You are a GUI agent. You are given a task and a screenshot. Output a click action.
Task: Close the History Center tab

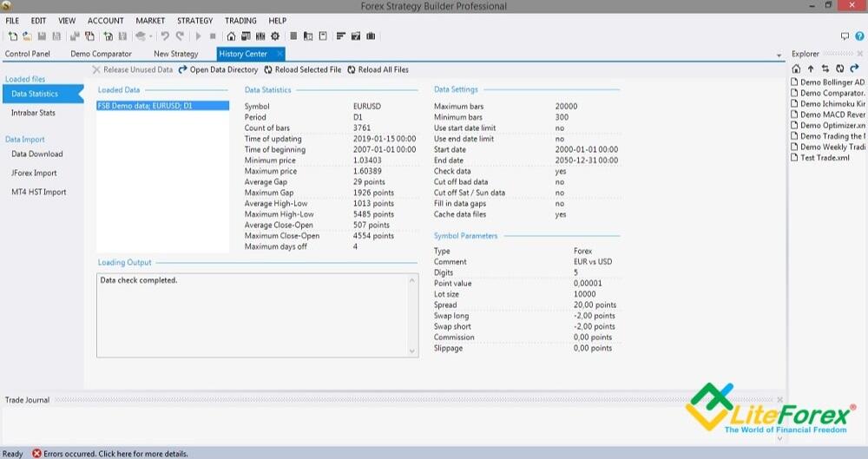coord(280,54)
